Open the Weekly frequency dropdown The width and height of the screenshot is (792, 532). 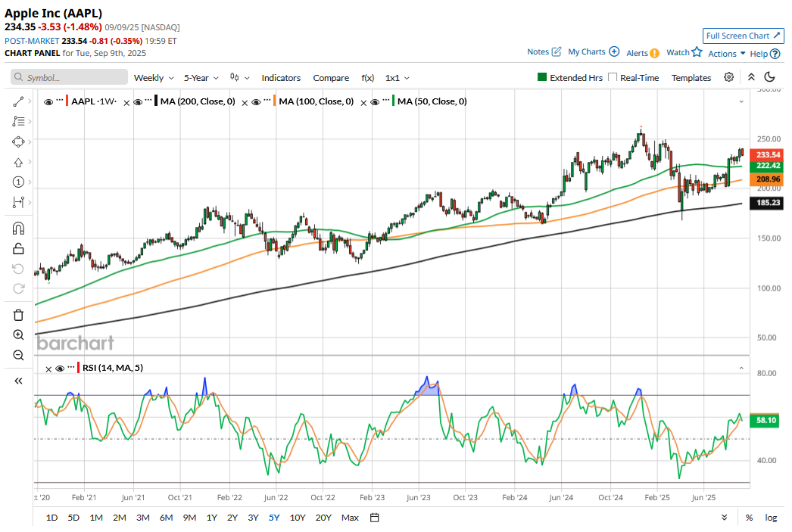[x=154, y=78]
